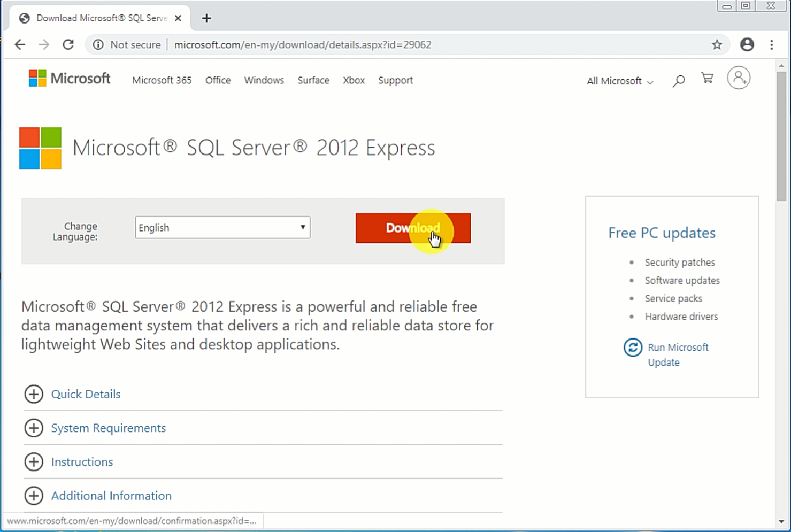Screen dimensions: 791x532
Task: Open Surface in the navigation
Action: click(313, 80)
